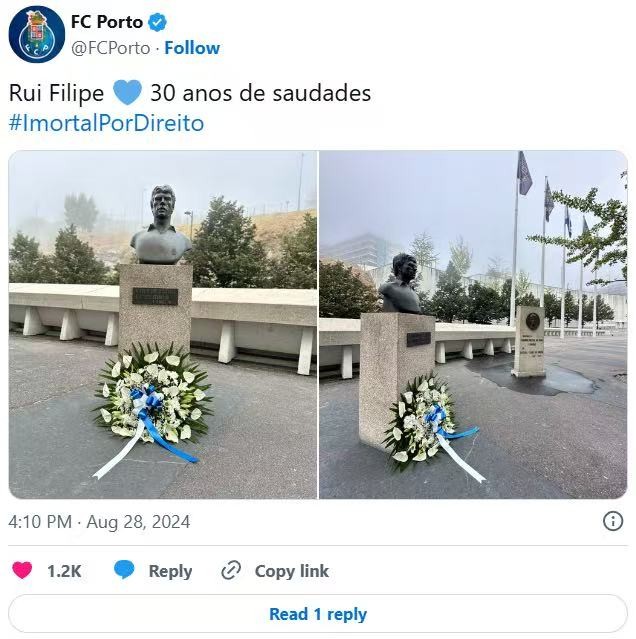Open the @FCPorto handle link
The image size is (636, 639).
point(111,48)
